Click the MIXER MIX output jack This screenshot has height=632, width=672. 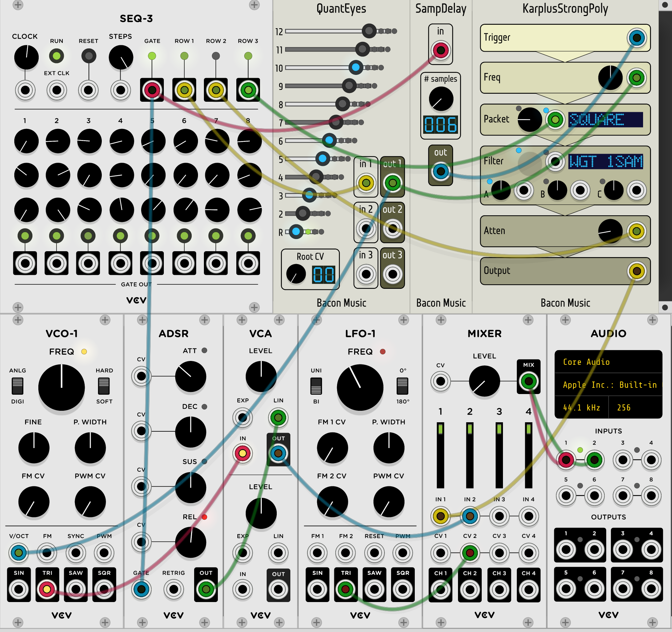[528, 381]
